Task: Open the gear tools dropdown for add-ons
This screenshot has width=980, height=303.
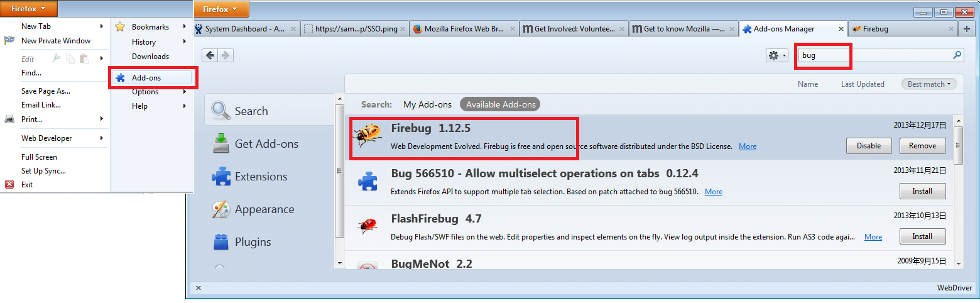Action: 776,55
